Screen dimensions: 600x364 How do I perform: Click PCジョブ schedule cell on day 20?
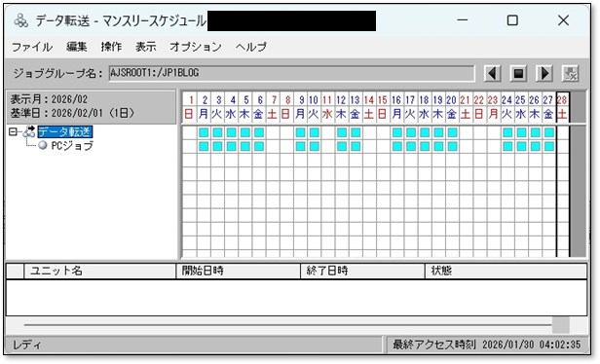click(452, 146)
